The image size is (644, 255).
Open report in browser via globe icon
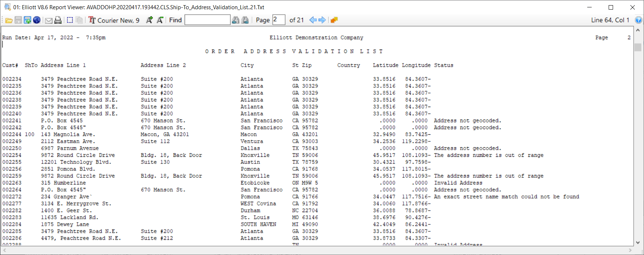click(x=36, y=20)
